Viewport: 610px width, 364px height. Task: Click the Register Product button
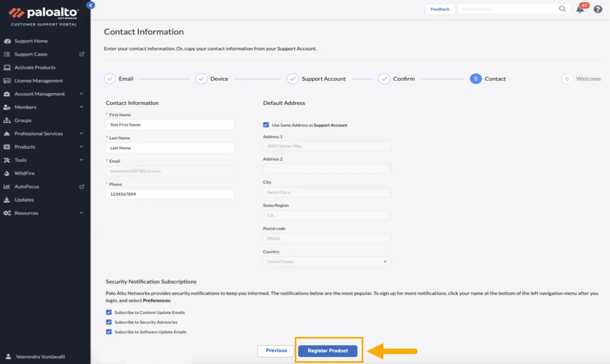328,351
